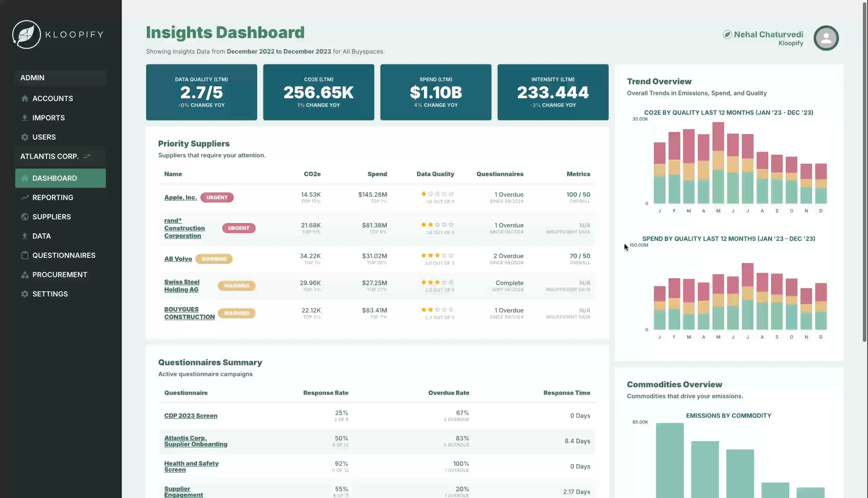Click Apple's 100 / 50 metrics value
The width and height of the screenshot is (868, 498).
pyautogui.click(x=578, y=194)
